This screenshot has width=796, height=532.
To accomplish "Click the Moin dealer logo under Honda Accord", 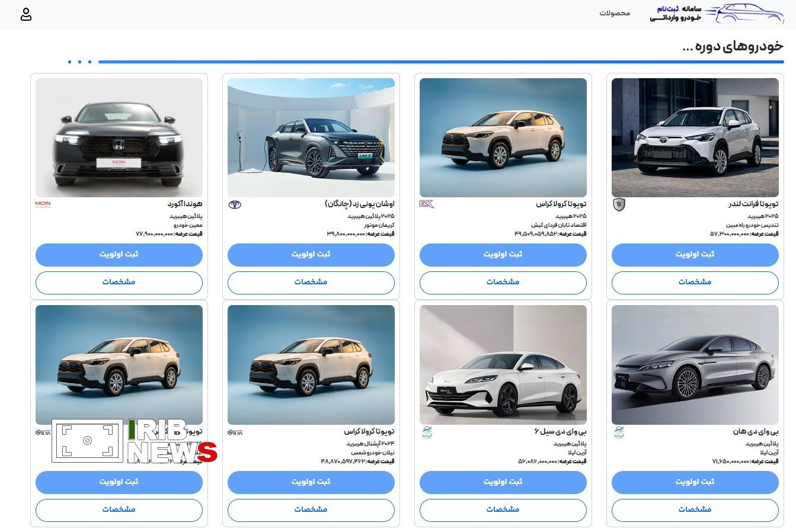I will tap(43, 204).
